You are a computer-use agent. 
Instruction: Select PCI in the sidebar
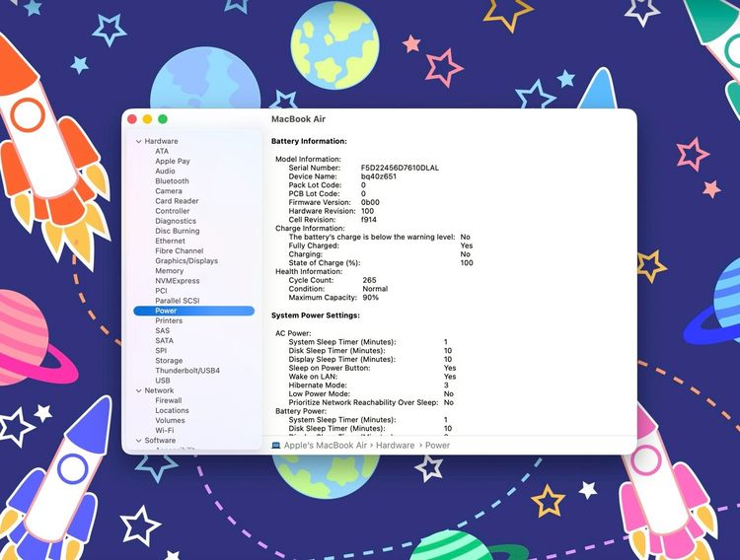(162, 291)
